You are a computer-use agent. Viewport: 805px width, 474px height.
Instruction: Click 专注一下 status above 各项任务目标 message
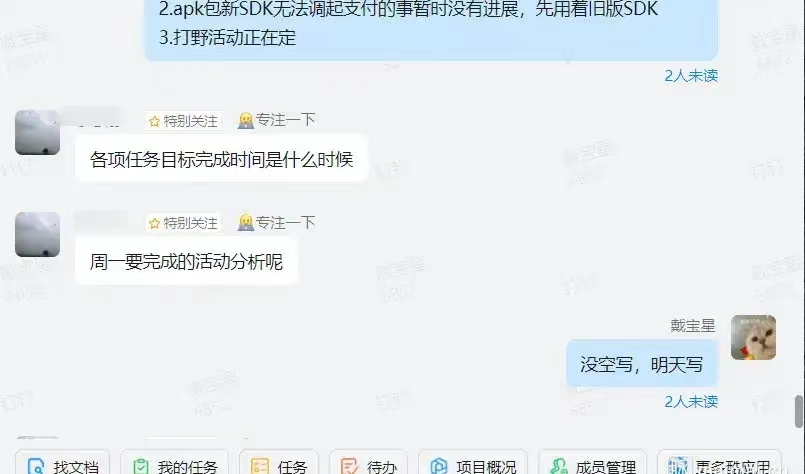pyautogui.click(x=276, y=120)
